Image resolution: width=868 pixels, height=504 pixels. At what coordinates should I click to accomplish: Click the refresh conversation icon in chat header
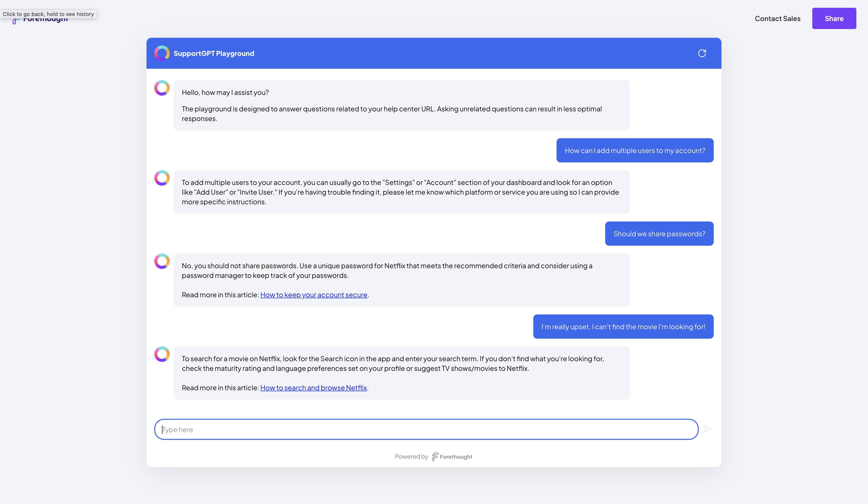(x=702, y=53)
